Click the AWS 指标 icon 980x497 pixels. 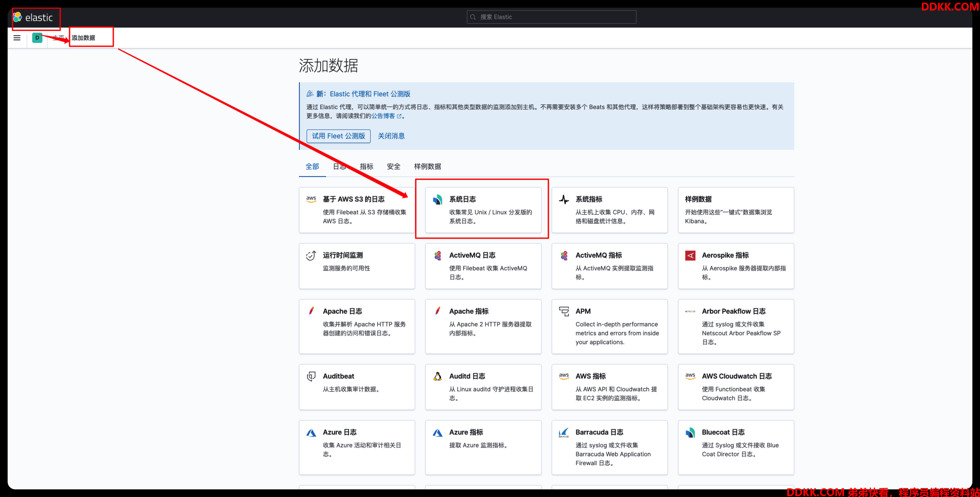[564, 376]
